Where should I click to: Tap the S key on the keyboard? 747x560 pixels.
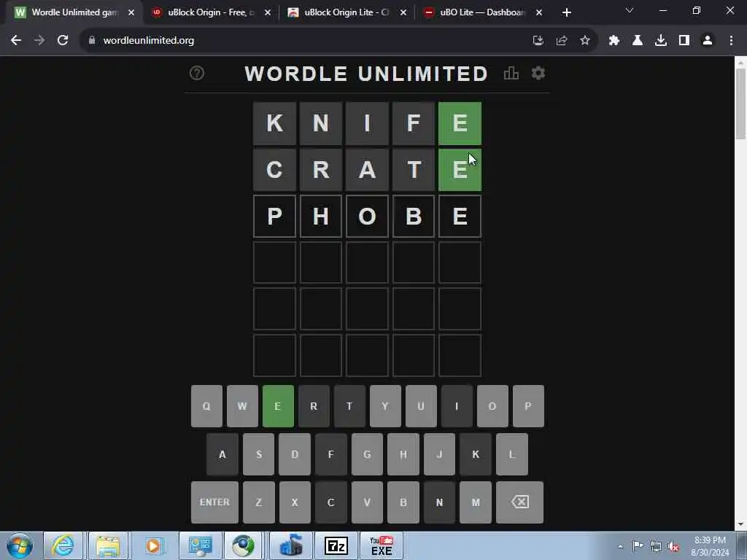(x=259, y=454)
